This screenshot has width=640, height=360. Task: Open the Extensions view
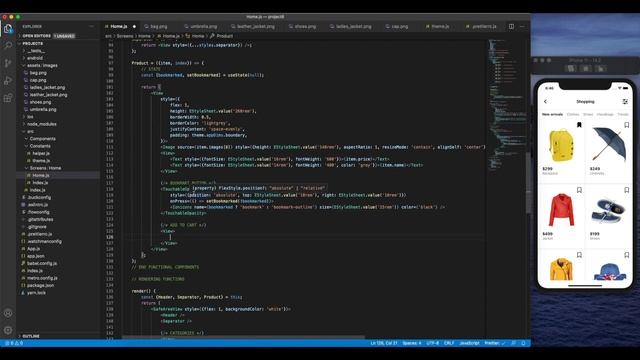coord(8,98)
